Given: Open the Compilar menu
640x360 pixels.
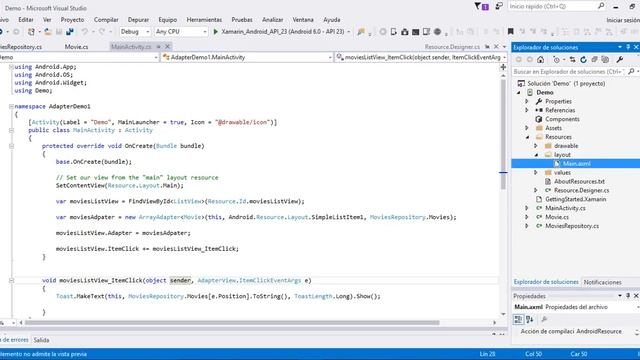Looking at the screenshot, I should tap(106, 20).
